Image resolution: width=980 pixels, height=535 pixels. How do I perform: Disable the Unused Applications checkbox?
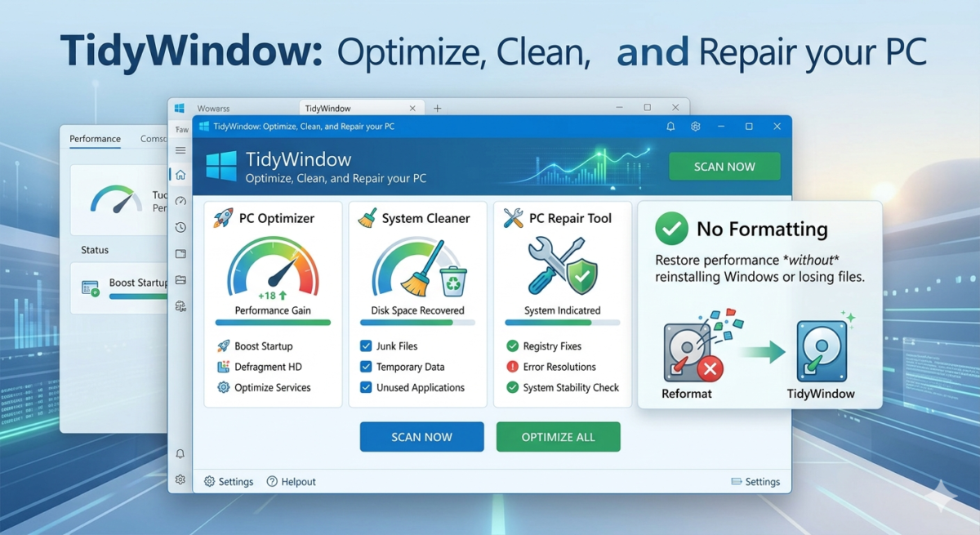366,388
